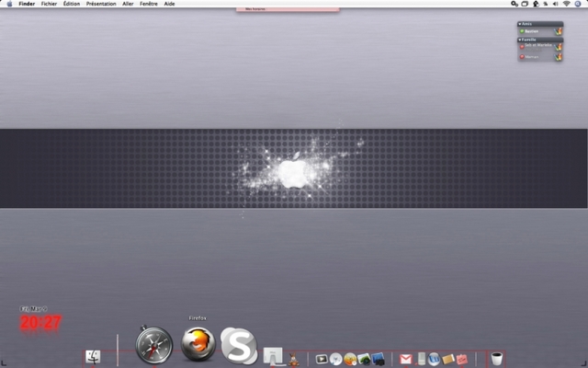Launch Safari compass icon in dock
The height and width of the screenshot is (368, 588).
(x=153, y=346)
